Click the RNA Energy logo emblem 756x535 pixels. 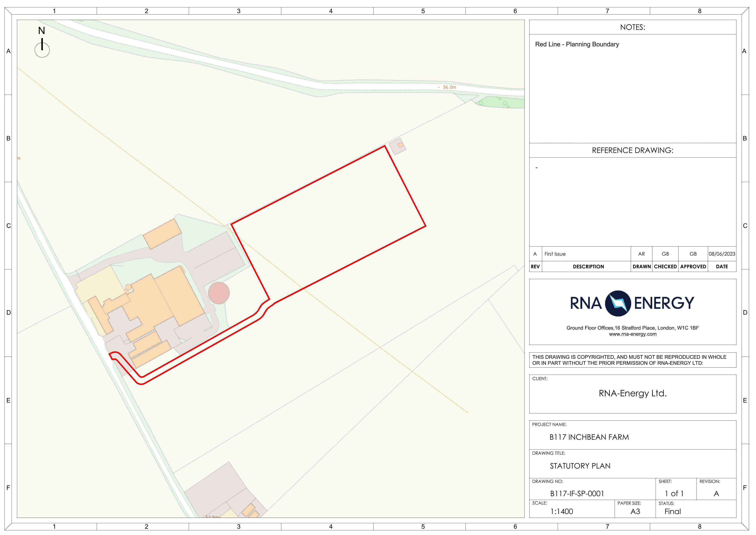pos(618,303)
